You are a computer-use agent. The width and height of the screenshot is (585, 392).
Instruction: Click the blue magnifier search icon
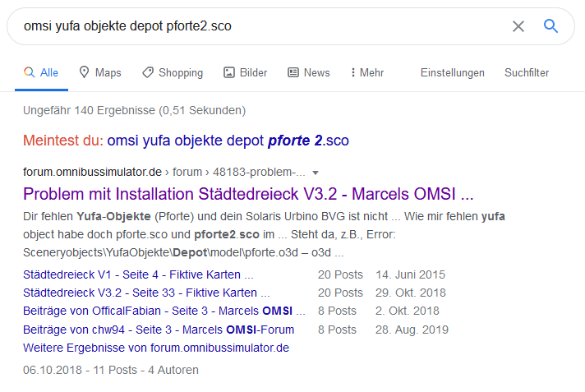[x=550, y=26]
